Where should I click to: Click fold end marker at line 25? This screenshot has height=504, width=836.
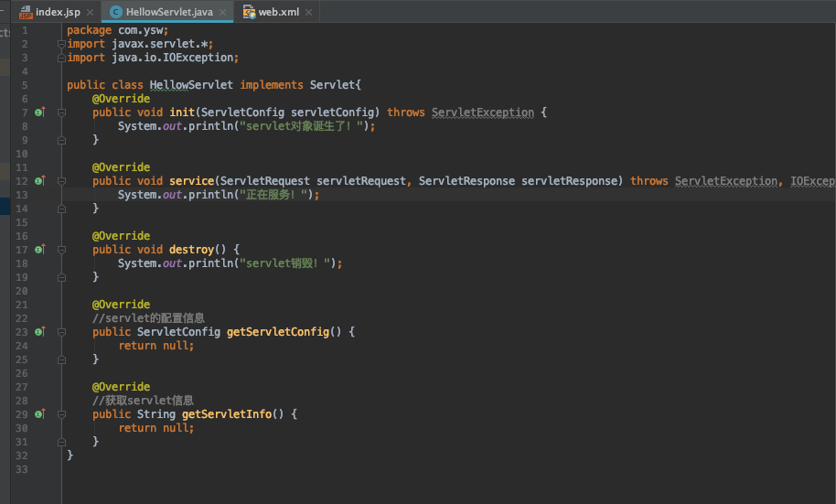click(61, 360)
